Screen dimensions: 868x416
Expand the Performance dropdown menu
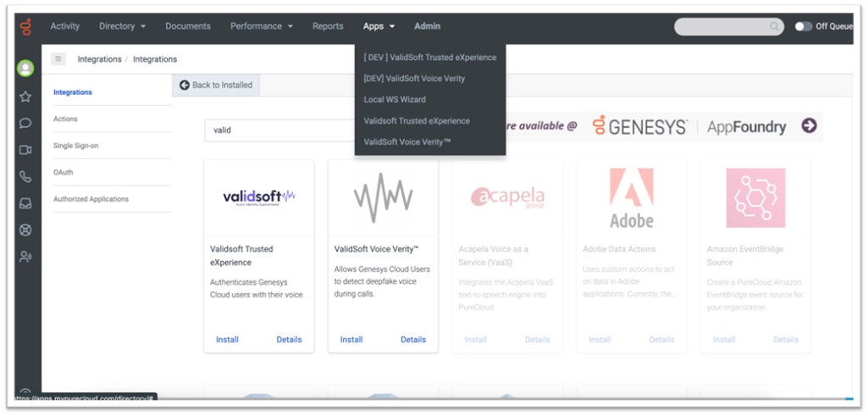pyautogui.click(x=262, y=26)
